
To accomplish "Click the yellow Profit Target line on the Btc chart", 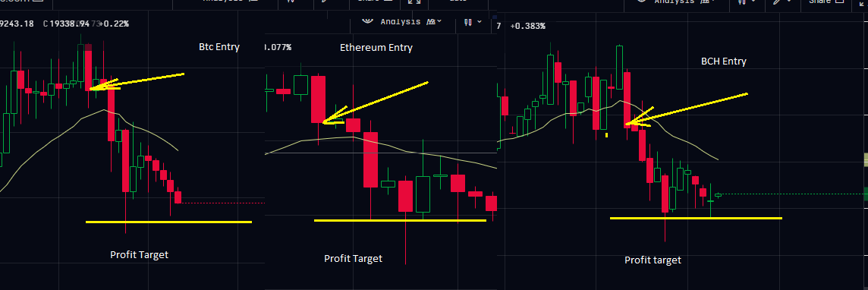I will (x=169, y=222).
